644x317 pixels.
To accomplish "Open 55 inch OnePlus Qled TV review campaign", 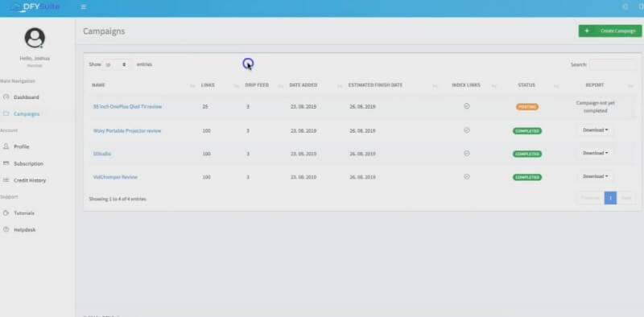I will [127, 106].
